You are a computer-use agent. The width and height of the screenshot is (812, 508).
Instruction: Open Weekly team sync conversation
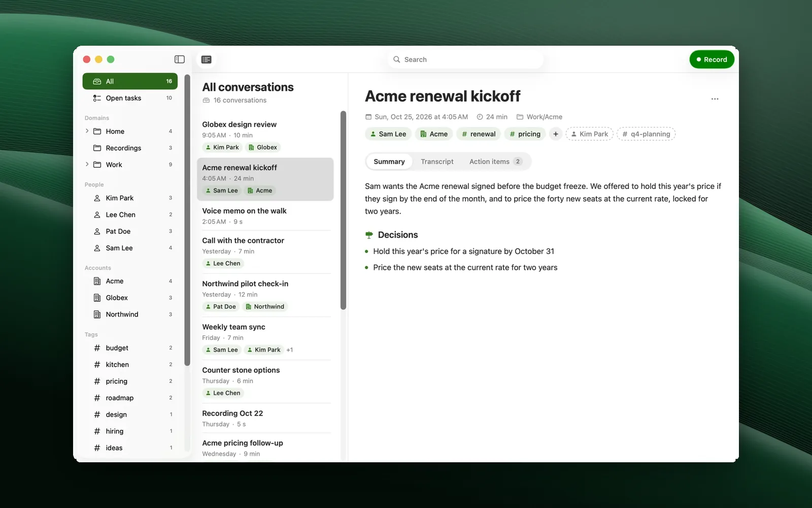[x=265, y=338]
